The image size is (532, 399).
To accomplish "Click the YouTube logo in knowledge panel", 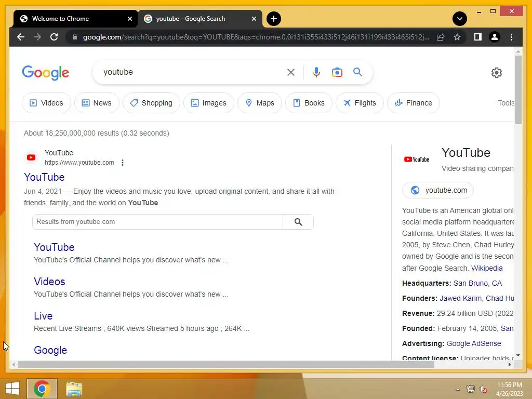I will [416, 159].
